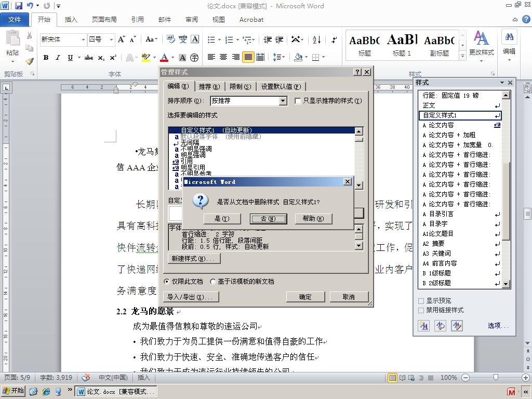
Task: Click the Windows Start button
Action: point(13,391)
